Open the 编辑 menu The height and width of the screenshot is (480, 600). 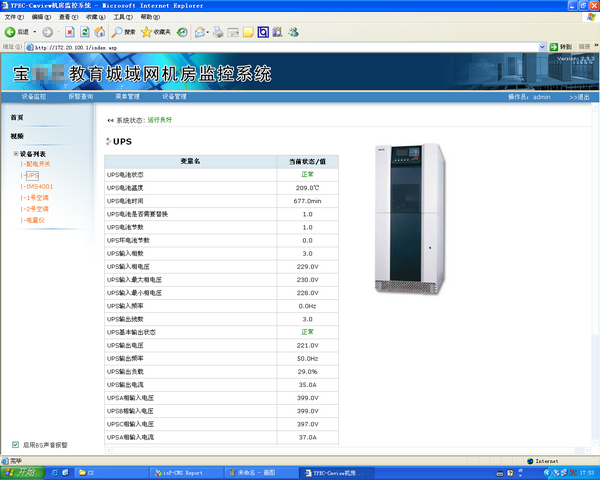[x=41, y=17]
